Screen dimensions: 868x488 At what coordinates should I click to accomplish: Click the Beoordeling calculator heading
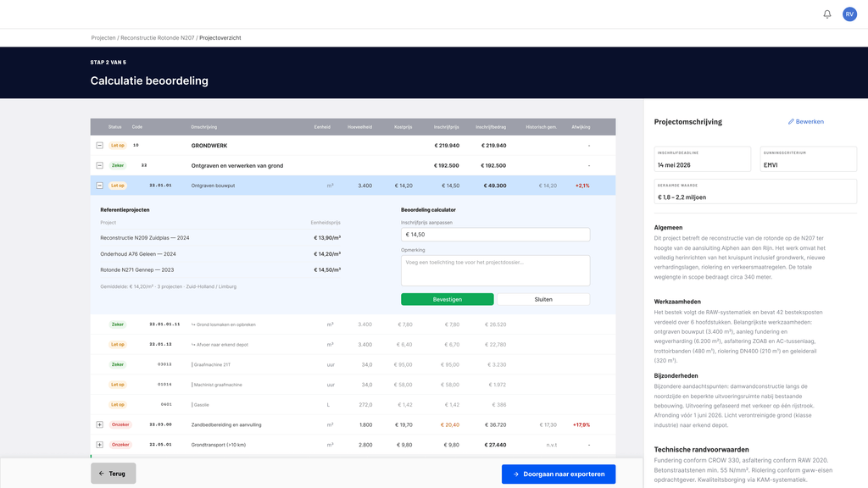pyautogui.click(x=428, y=210)
